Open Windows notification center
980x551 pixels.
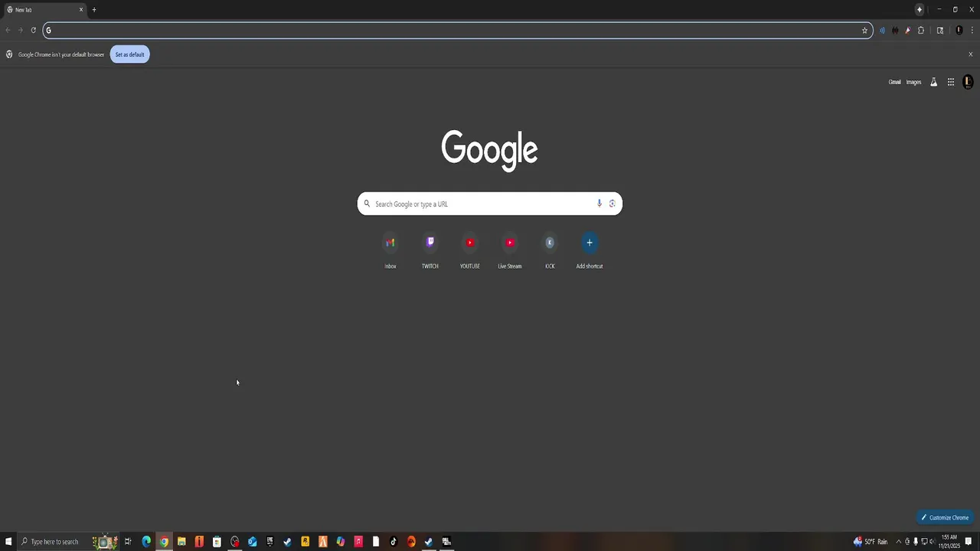[969, 542]
